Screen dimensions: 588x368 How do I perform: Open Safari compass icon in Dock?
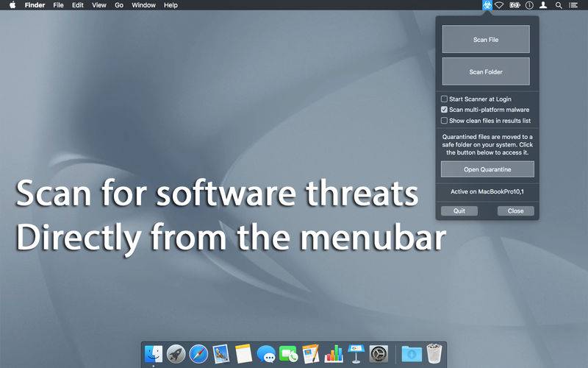pos(198,354)
